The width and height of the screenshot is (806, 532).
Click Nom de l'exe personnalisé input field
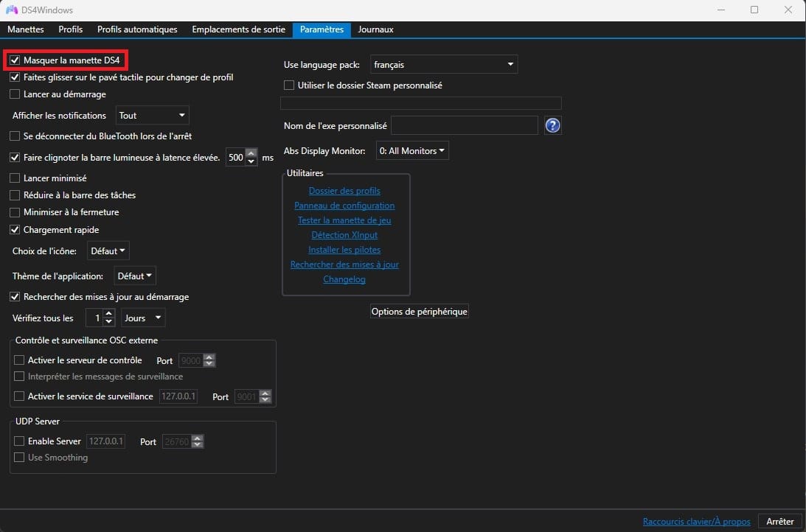point(465,125)
